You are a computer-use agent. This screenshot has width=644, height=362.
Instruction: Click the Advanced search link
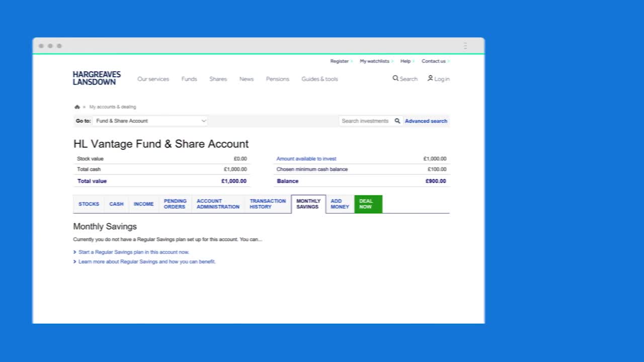426,121
